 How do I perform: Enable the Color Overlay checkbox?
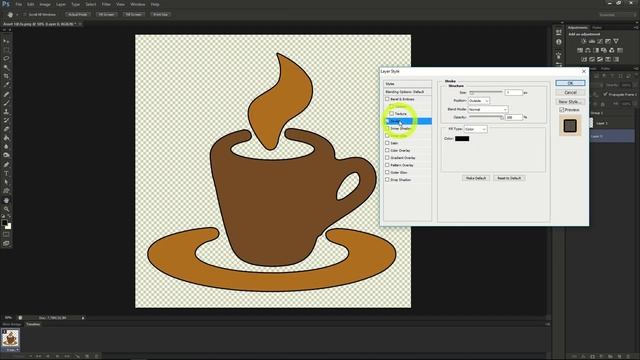[x=387, y=150]
